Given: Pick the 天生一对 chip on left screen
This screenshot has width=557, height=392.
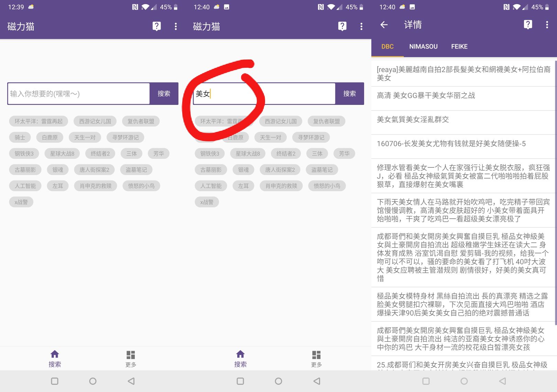Looking at the screenshot, I should [x=85, y=138].
